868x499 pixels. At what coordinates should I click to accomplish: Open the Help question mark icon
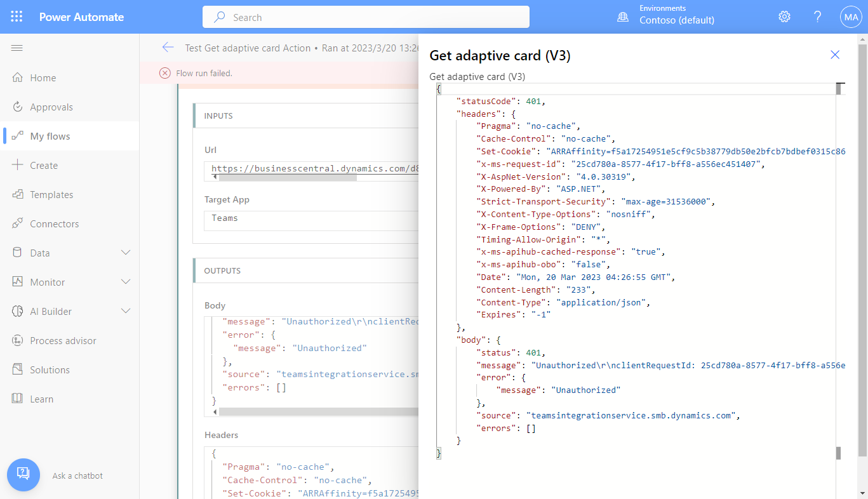tap(818, 17)
